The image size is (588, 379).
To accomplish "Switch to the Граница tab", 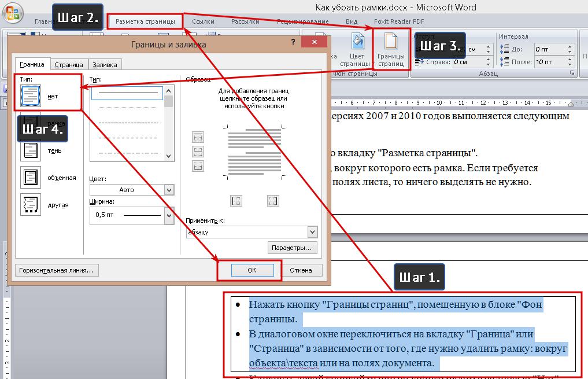I will point(32,64).
